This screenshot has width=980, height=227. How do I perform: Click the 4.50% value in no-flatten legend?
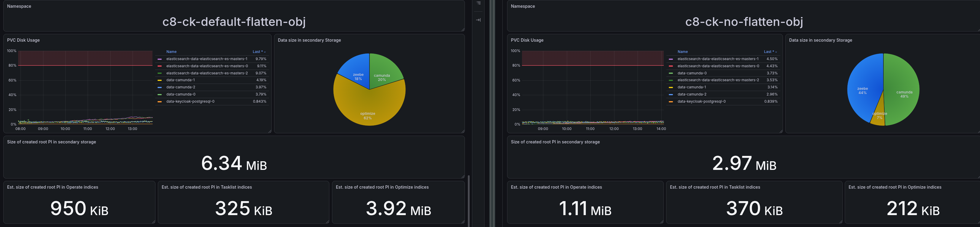pyautogui.click(x=772, y=59)
